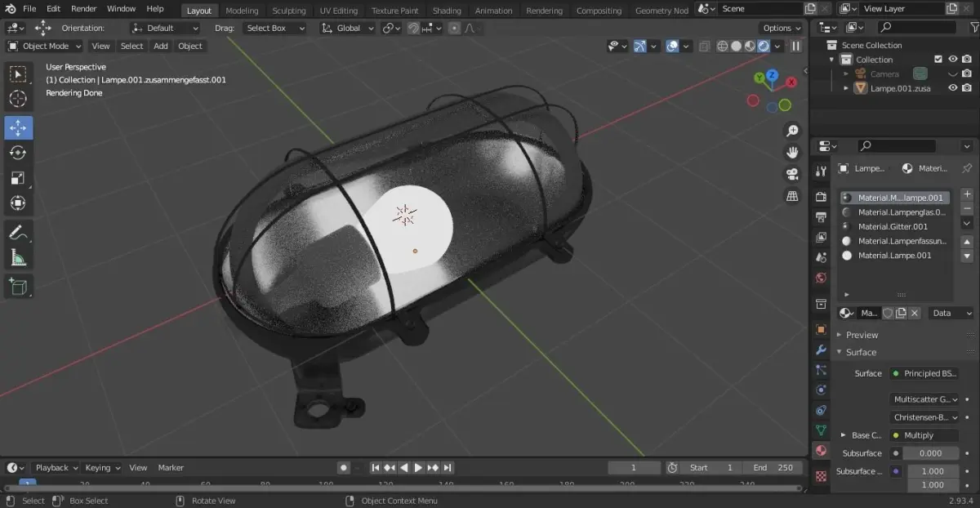Click the End frame 250 field

[773, 468]
